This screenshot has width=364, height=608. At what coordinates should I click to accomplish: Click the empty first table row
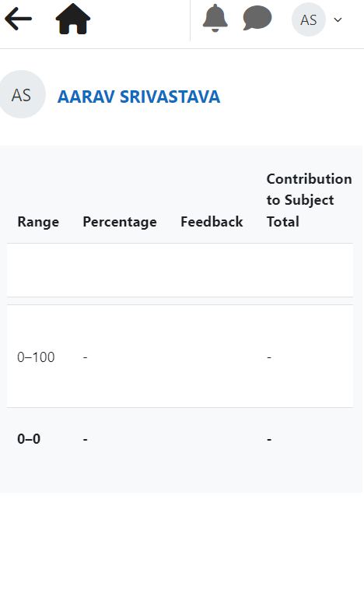click(x=180, y=270)
